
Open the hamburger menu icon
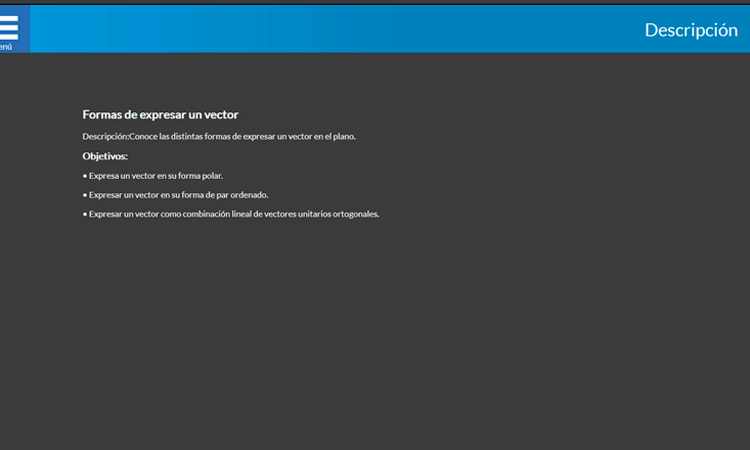pos(10,24)
